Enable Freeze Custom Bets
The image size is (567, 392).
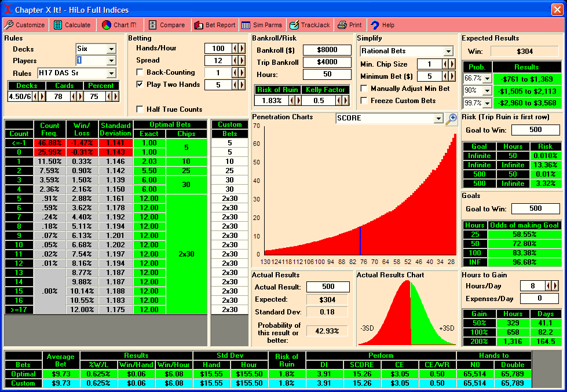coord(364,101)
